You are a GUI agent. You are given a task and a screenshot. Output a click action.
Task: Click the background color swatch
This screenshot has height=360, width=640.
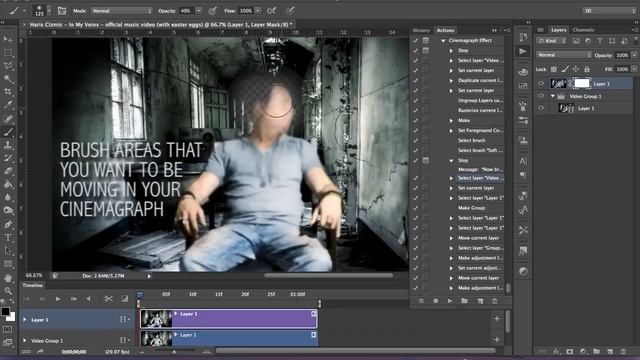pos(12,317)
